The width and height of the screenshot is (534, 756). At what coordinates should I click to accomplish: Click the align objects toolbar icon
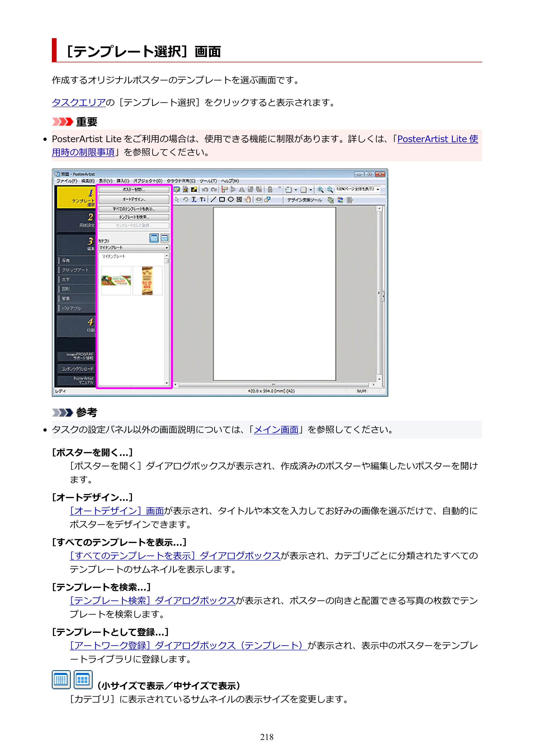[x=225, y=189]
